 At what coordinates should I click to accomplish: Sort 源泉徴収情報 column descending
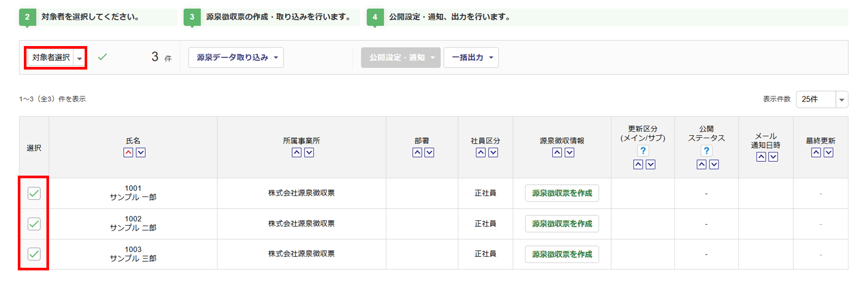tap(569, 153)
